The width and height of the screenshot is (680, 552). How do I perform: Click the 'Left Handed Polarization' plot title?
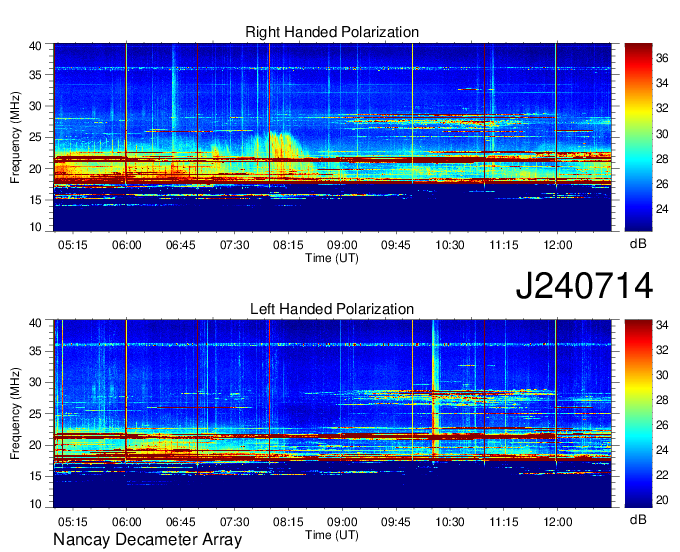(332, 309)
